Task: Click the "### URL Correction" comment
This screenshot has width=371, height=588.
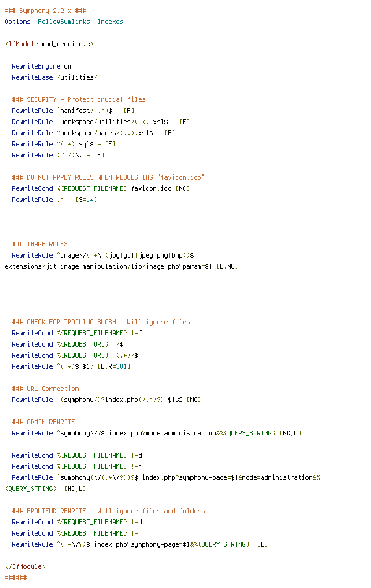Action: [x=45, y=388]
